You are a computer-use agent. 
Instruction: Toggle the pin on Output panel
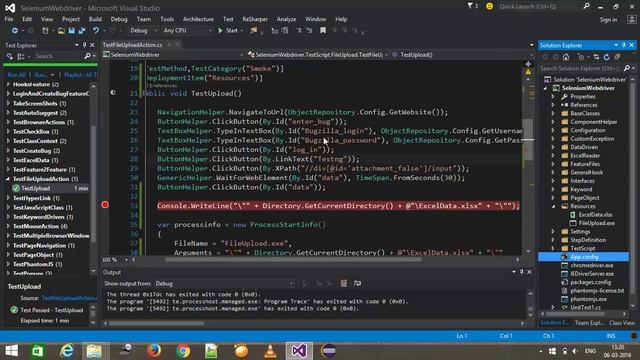(x=522, y=272)
